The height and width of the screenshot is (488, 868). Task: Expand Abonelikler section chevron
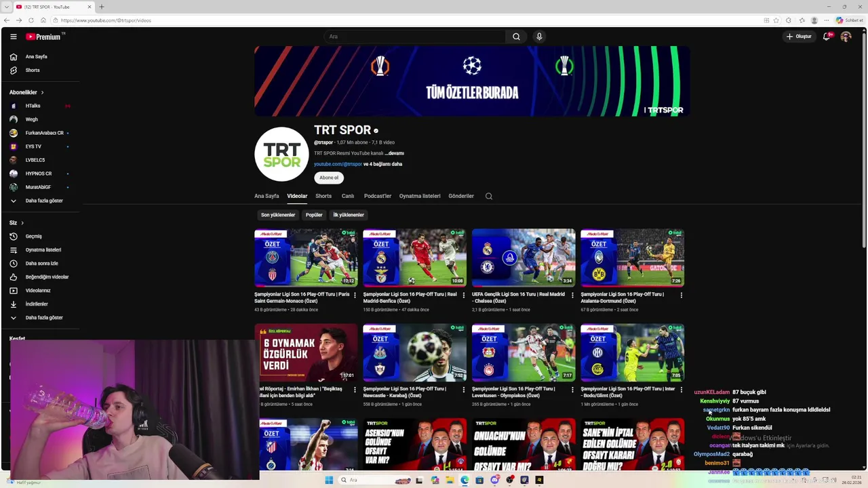click(x=42, y=92)
